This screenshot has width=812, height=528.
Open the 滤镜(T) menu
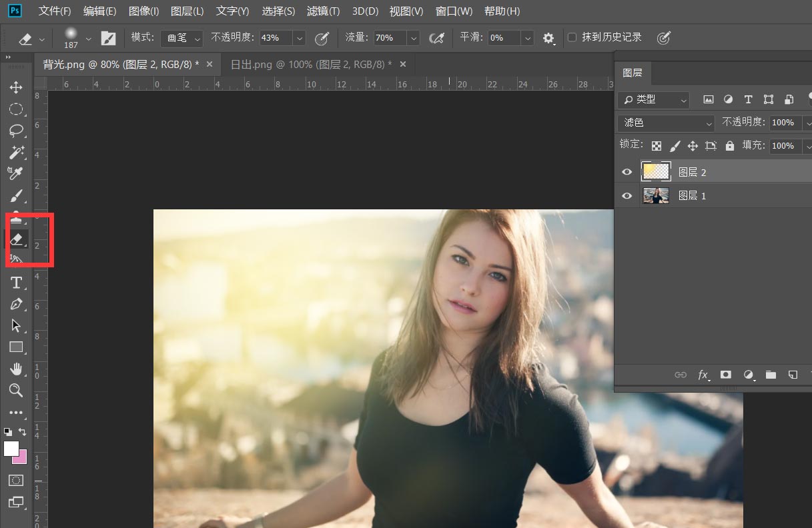click(x=323, y=11)
